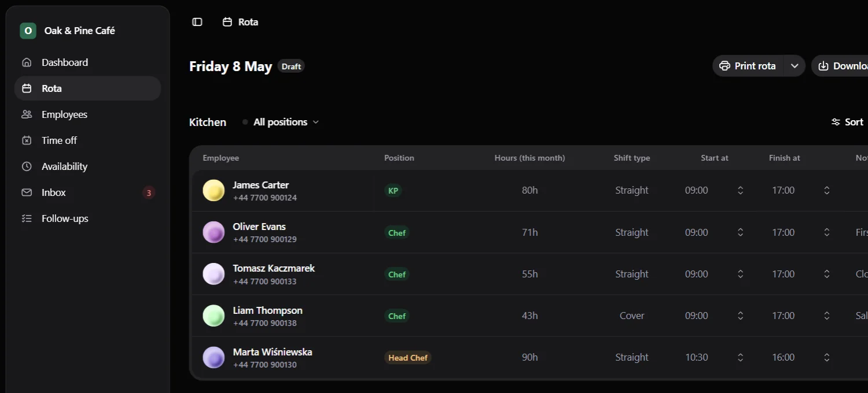
Task: Open Oliver Evans's employee name
Action: pos(259,227)
